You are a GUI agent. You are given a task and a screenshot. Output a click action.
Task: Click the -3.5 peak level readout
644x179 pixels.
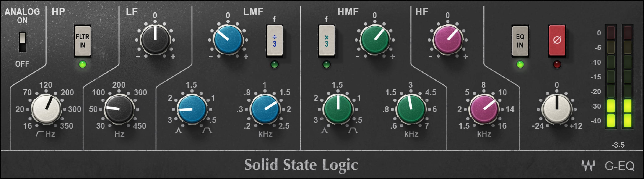618,145
